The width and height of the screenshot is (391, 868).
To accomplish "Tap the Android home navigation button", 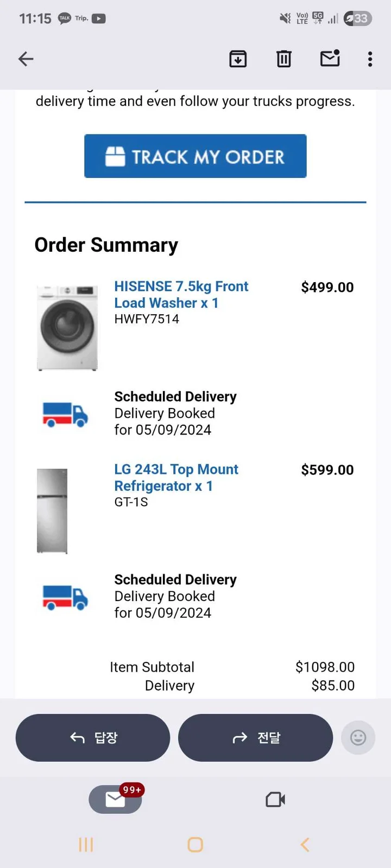I will pos(195,845).
